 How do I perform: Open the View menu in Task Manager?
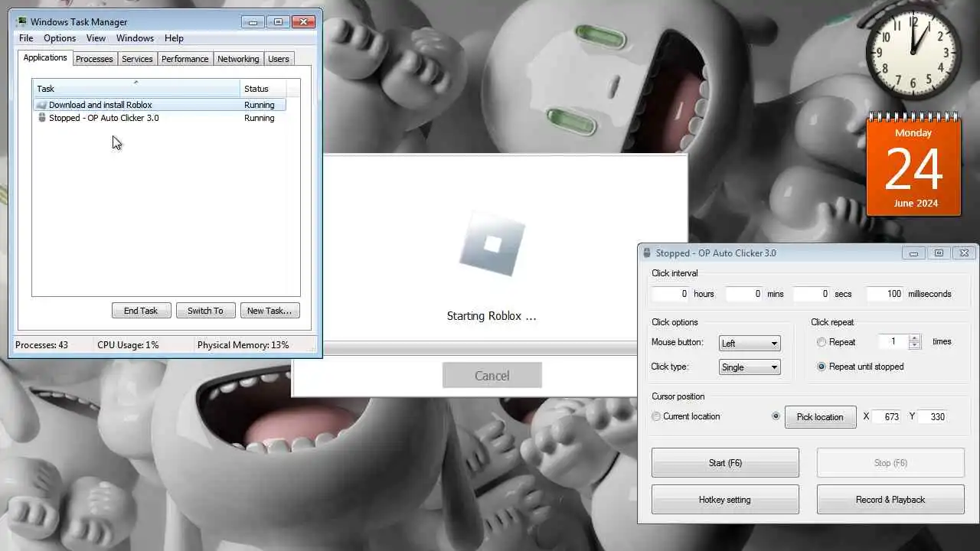click(96, 38)
